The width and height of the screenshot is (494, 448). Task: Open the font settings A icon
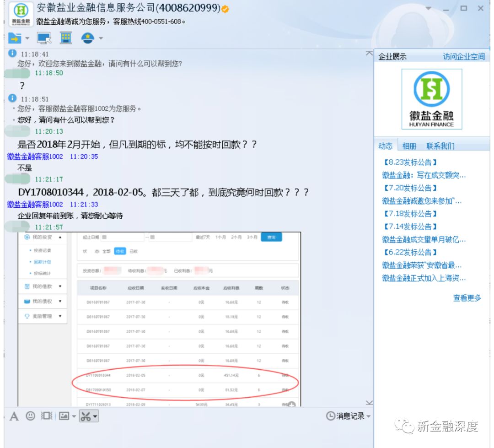[14, 416]
